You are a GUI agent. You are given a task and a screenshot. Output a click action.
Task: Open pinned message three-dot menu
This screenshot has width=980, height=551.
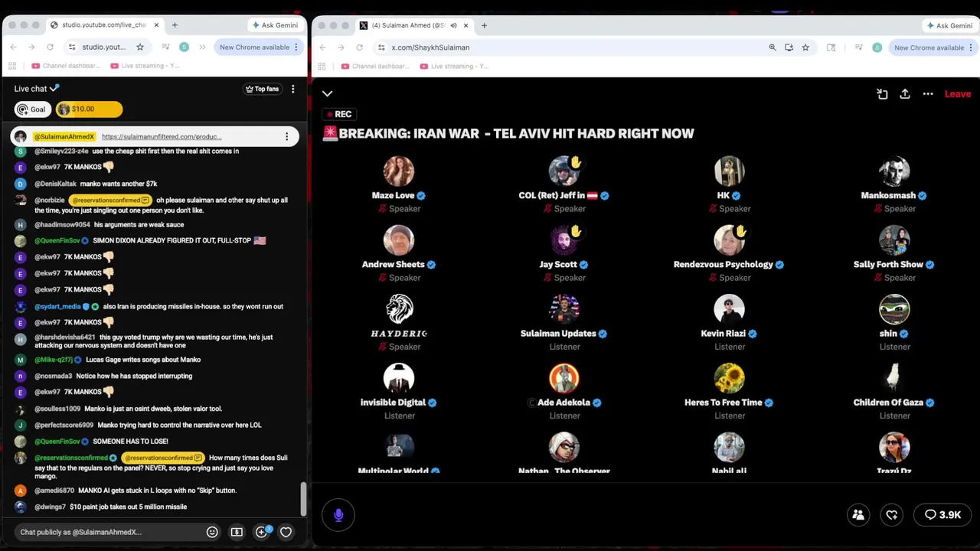pos(287,137)
